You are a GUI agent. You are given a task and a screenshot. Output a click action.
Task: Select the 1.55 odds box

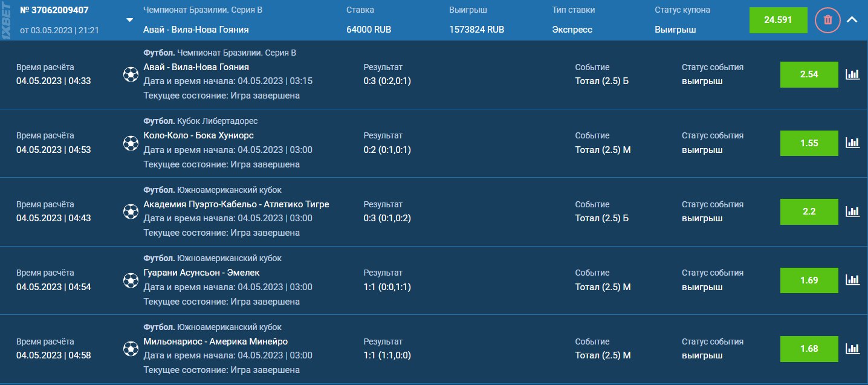pyautogui.click(x=809, y=143)
